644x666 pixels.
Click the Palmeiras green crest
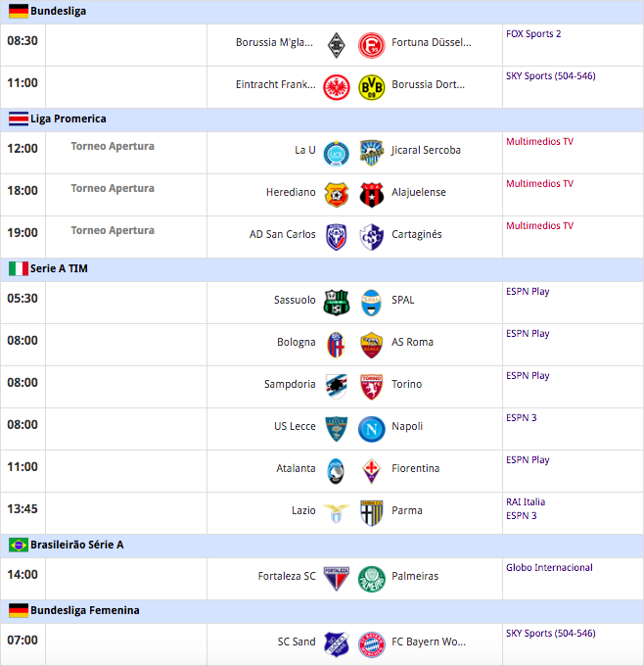coord(372,579)
